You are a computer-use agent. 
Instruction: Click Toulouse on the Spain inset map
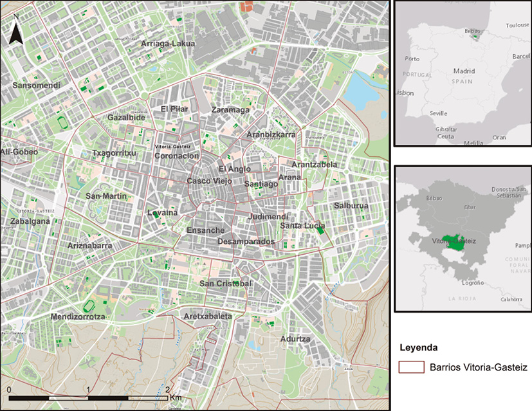tap(517, 25)
